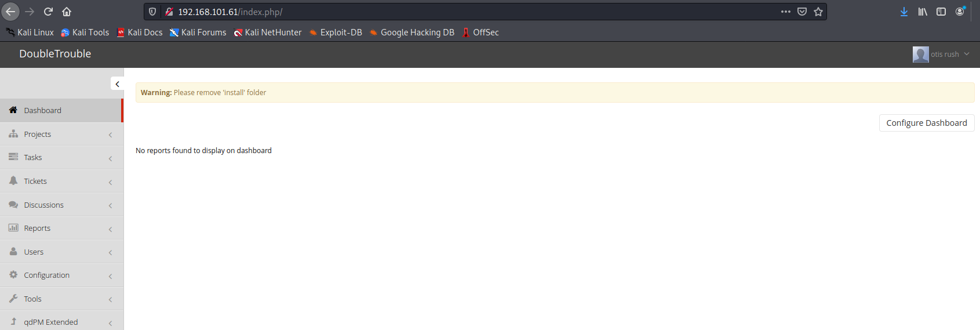
Task: Click the Tickets bell icon
Action: click(13, 180)
